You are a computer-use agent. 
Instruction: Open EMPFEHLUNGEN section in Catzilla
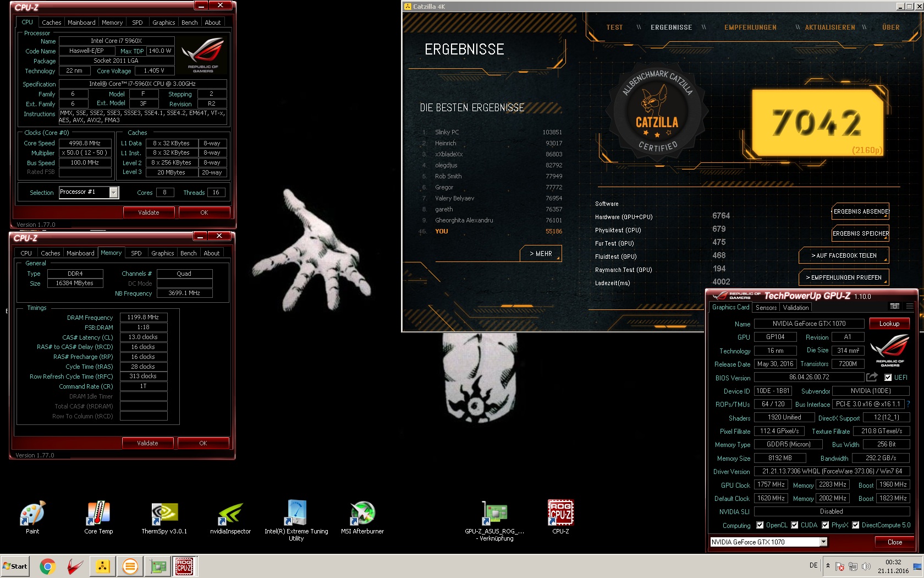pos(750,28)
